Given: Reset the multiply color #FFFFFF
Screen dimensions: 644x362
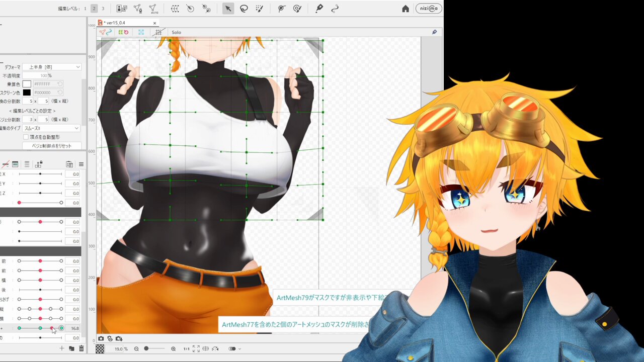Looking at the screenshot, I should point(60,84).
